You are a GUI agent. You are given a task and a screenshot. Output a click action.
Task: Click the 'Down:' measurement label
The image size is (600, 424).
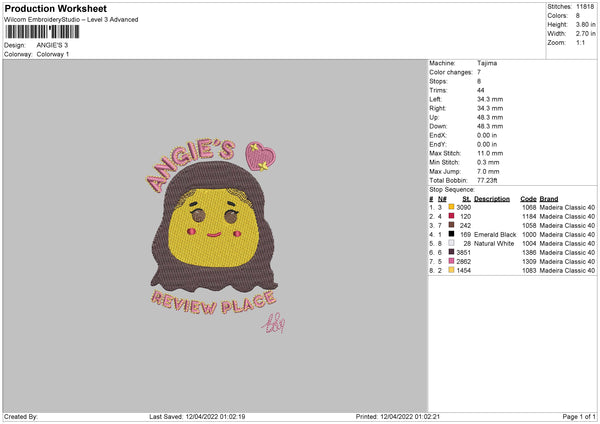coord(438,126)
